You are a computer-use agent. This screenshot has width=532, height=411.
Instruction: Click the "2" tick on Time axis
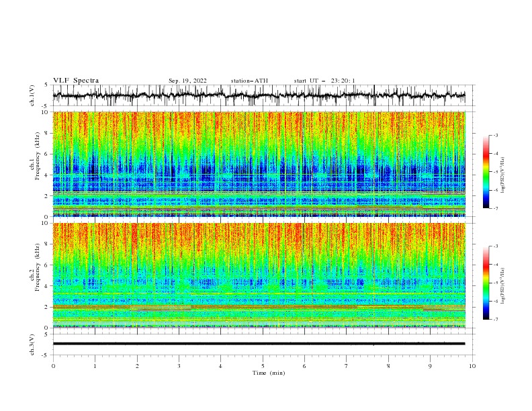pyautogui.click(x=137, y=366)
